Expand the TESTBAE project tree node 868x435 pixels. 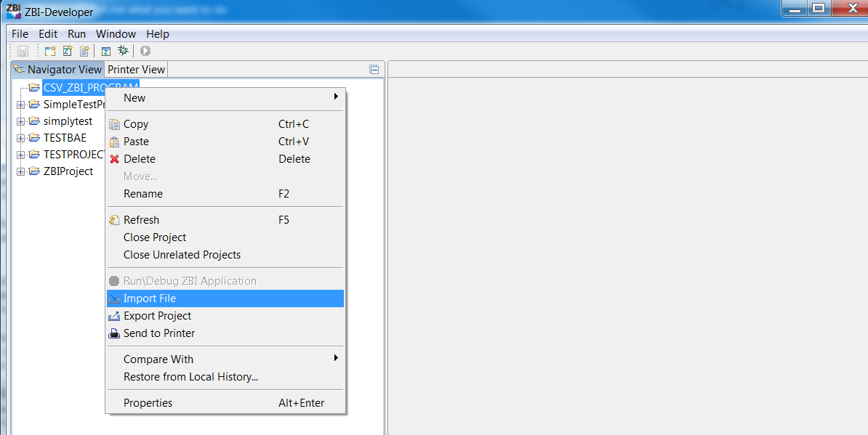20,137
